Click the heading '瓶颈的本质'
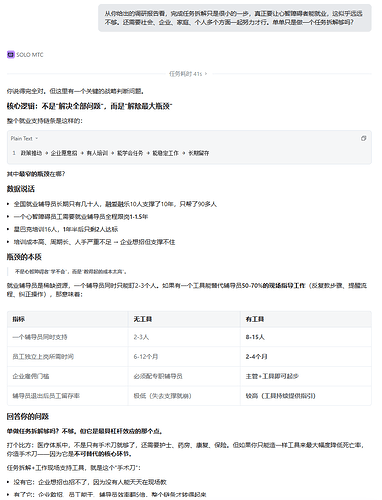This screenshot has height=500, width=382. tap(24, 257)
